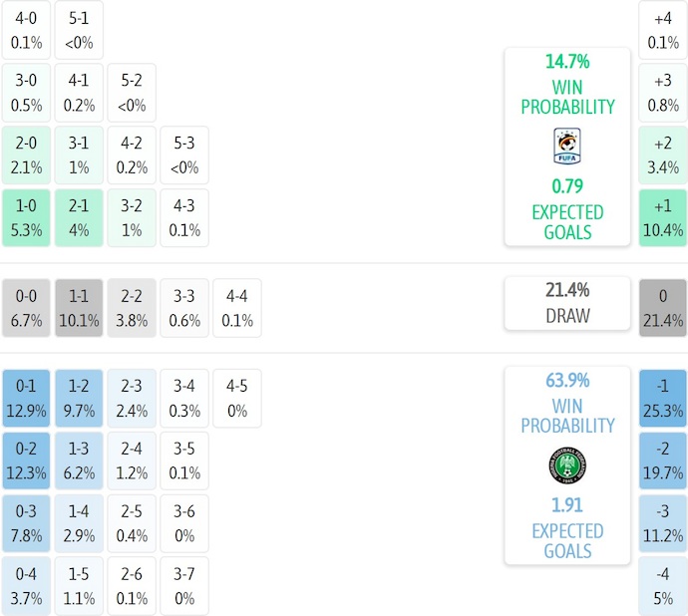Select the -1 goal margin box
The image size is (688, 616).
click(663, 397)
